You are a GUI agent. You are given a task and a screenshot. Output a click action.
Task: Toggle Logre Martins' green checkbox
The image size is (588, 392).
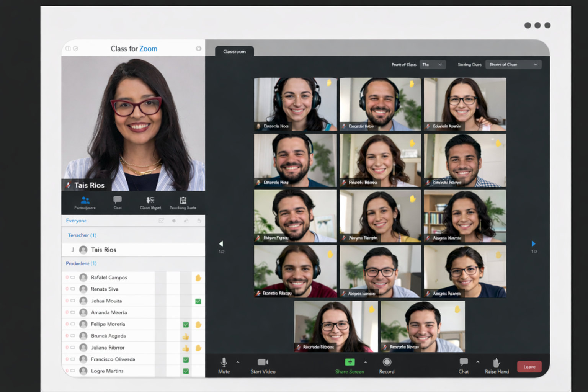point(186,371)
